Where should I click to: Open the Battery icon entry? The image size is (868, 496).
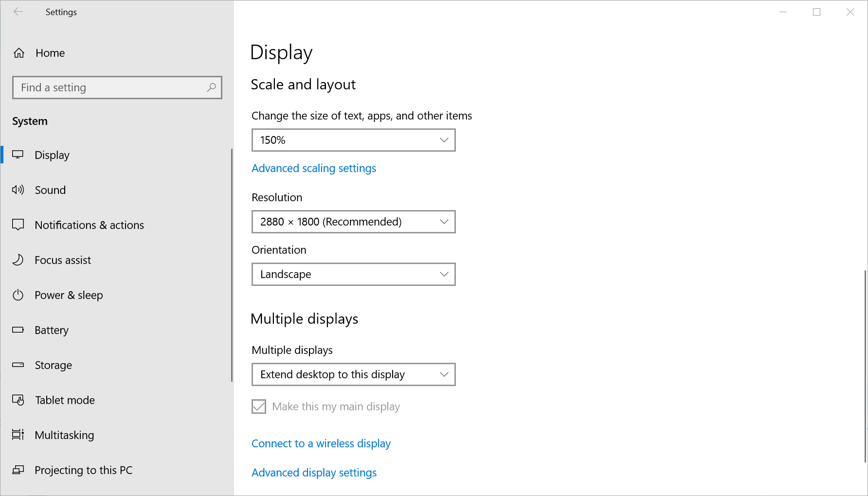coord(18,330)
